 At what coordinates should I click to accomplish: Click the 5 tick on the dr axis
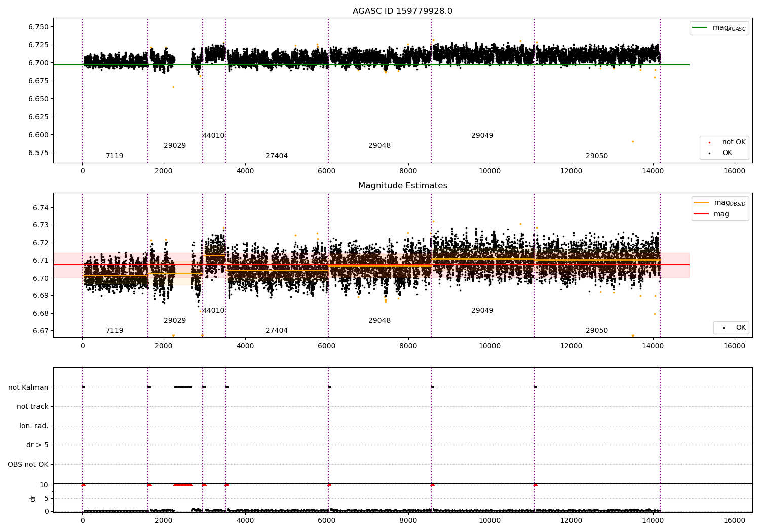tap(47, 498)
